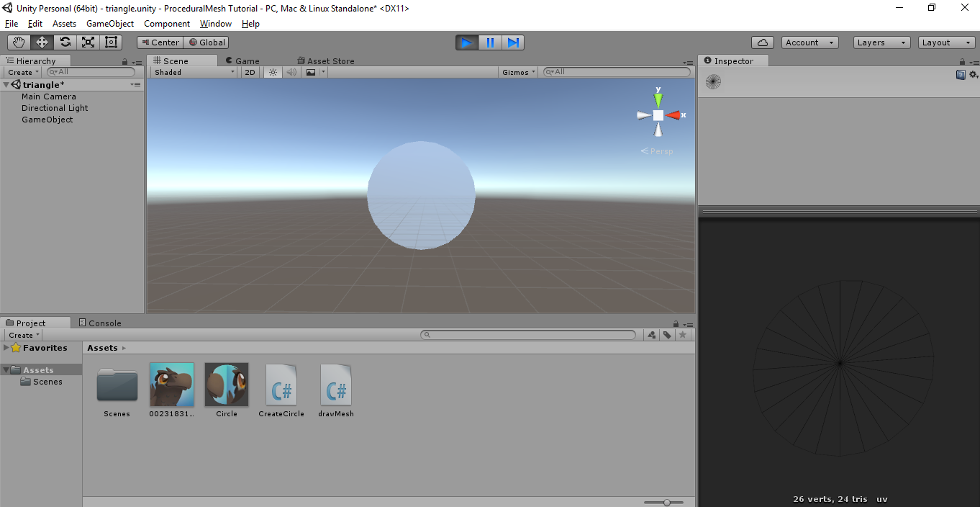Select the CreateCircle script asset
Screen dimensions: 980x507
click(281, 390)
